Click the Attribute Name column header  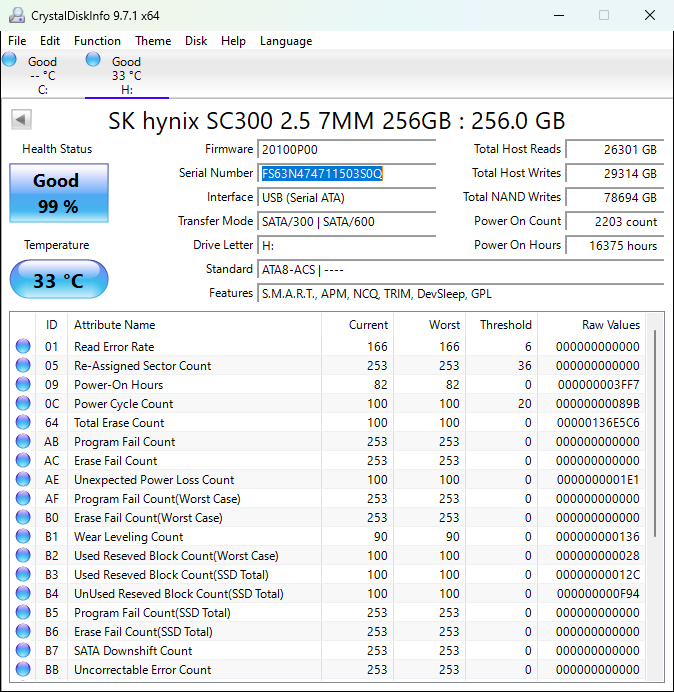tap(194, 325)
